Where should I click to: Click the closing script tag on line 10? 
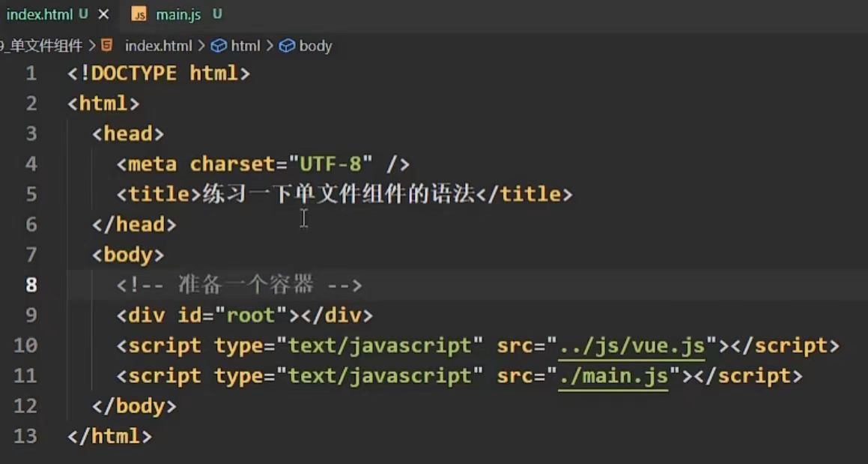785,346
